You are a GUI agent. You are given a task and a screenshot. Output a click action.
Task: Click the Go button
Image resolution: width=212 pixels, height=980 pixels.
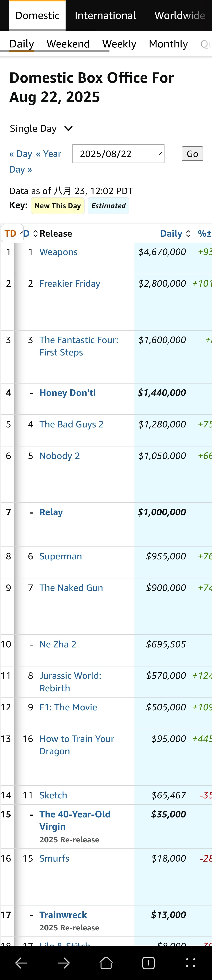coord(192,154)
